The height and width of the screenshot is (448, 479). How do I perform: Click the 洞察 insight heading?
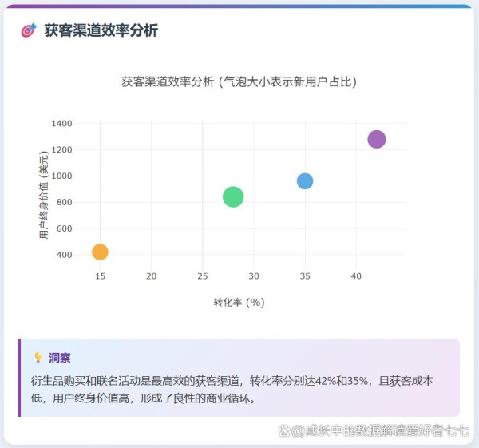pyautogui.click(x=60, y=358)
